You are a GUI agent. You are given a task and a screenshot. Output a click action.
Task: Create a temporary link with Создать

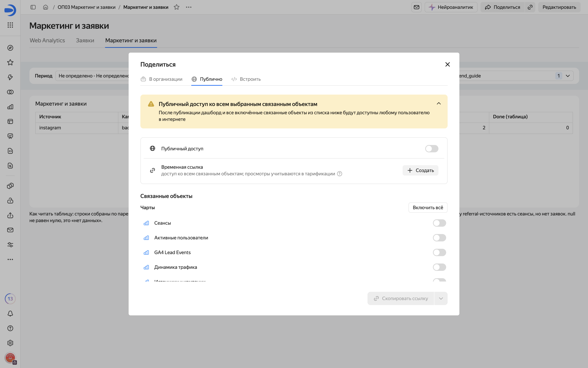[x=420, y=170]
